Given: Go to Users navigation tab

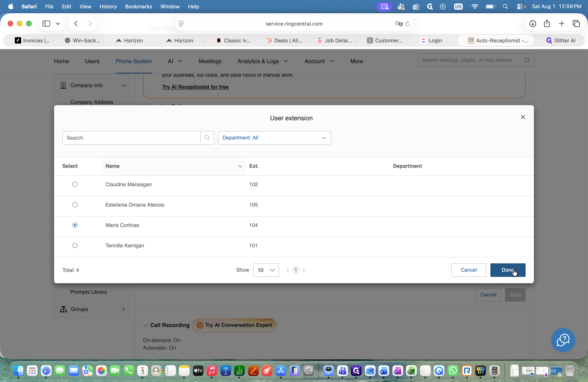Looking at the screenshot, I should pyautogui.click(x=92, y=61).
